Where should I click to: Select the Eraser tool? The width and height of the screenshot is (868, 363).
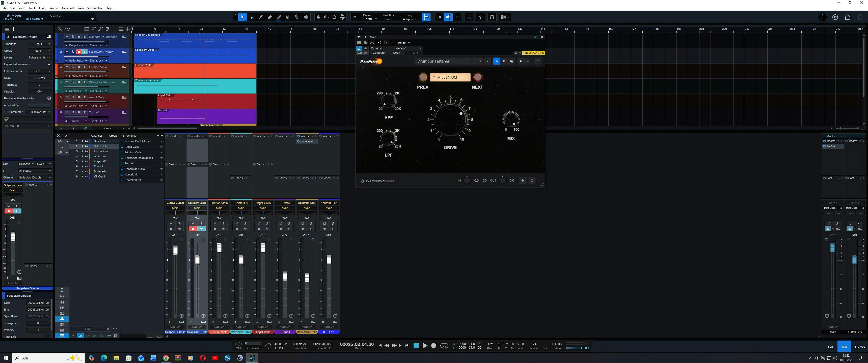[x=269, y=17]
